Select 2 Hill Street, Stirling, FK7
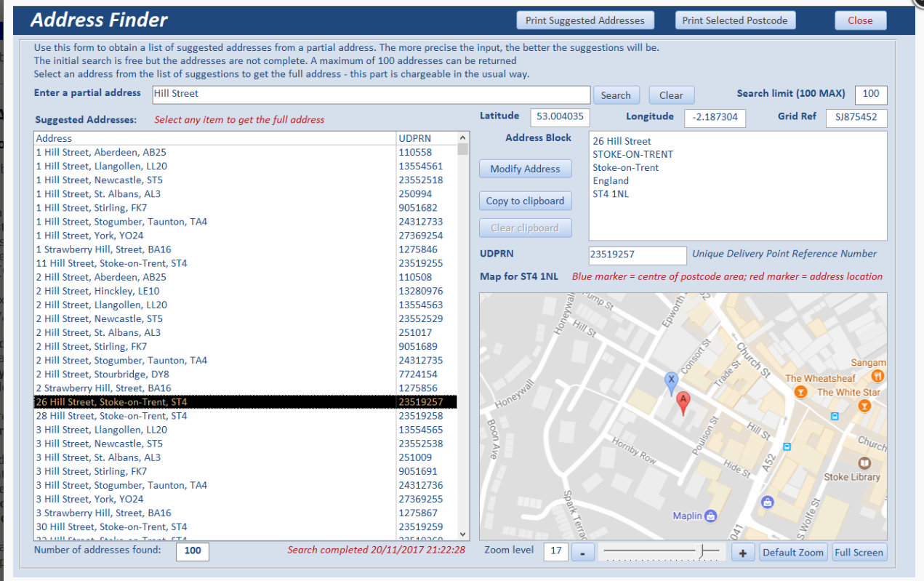Screen dimensions: 924x581 [245, 346]
